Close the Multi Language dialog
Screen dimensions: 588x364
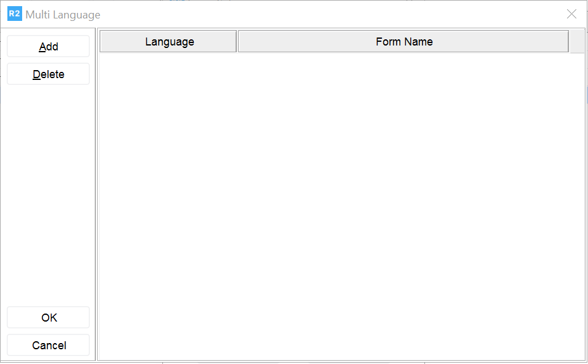571,14
